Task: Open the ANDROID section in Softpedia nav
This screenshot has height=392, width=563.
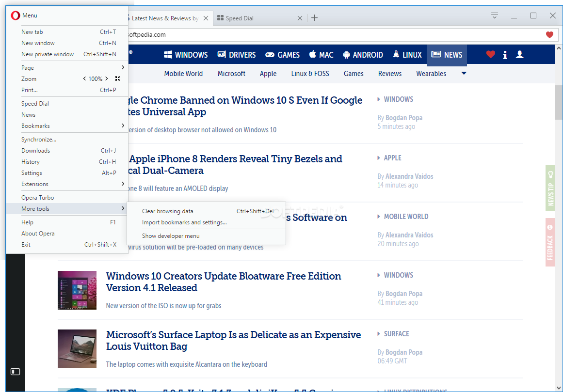Action: click(x=363, y=55)
